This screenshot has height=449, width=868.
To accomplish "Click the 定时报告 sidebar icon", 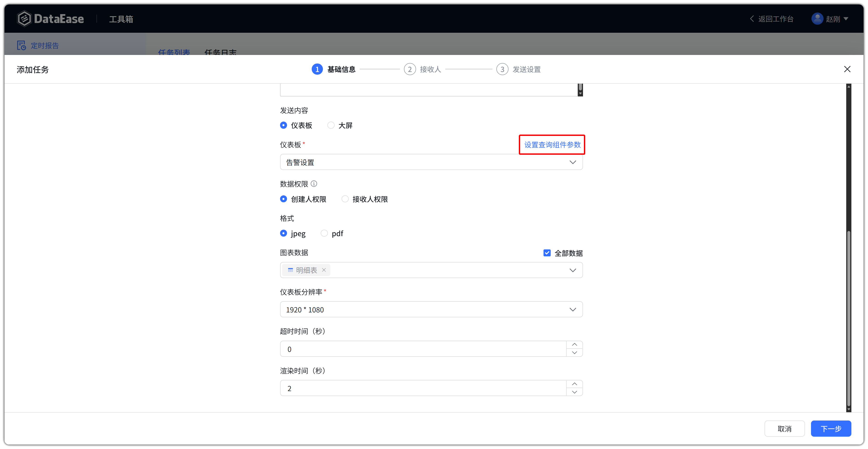I will [x=22, y=45].
